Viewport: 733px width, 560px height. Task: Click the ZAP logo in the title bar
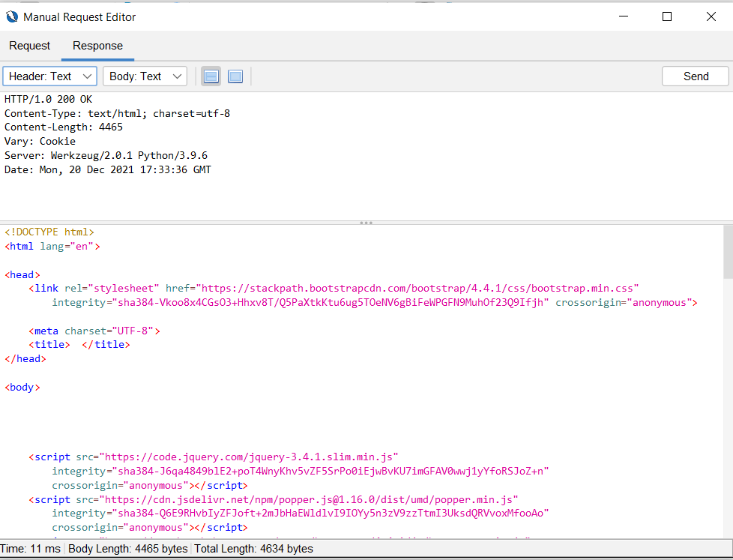point(11,16)
